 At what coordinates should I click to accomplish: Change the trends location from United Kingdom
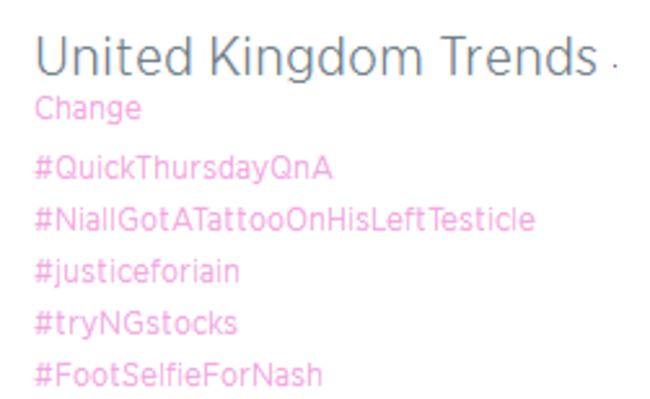88,109
